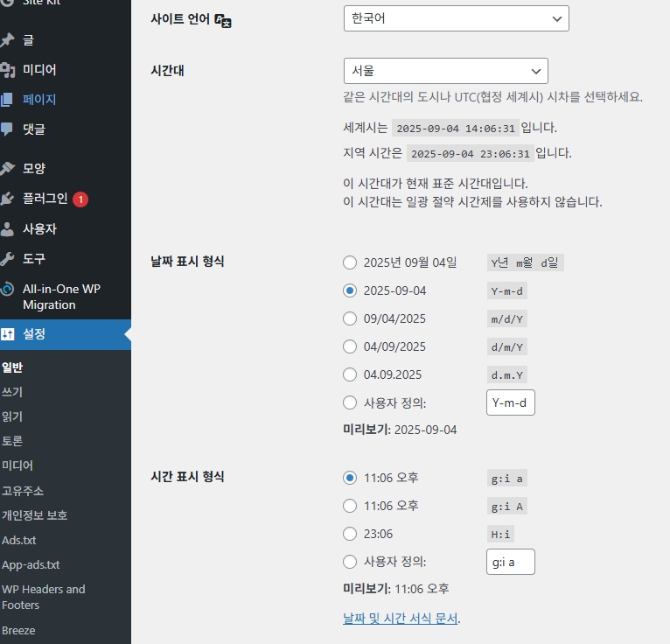Click the All-in-One WP Migration icon
Screen dimensions: 670x644
point(7,290)
